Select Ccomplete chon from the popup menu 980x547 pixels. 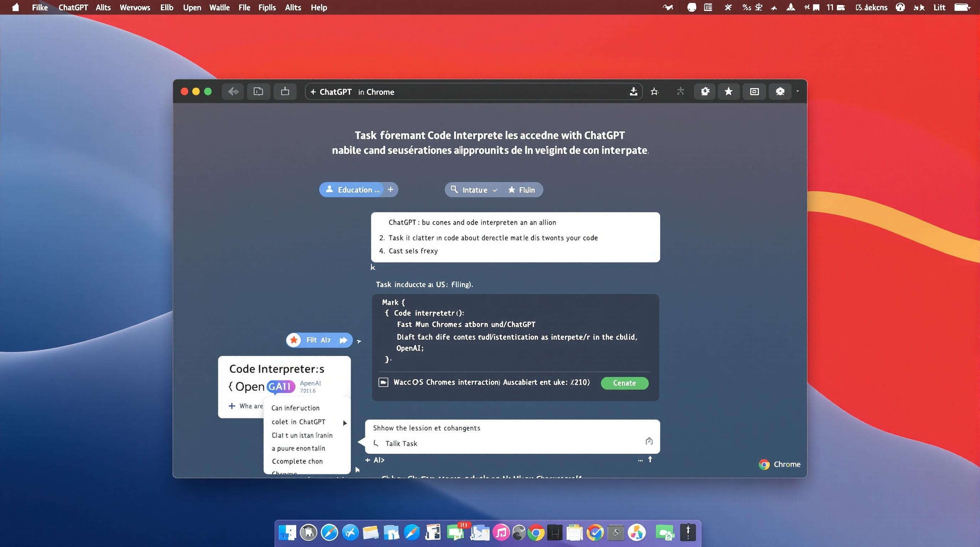[x=297, y=461]
